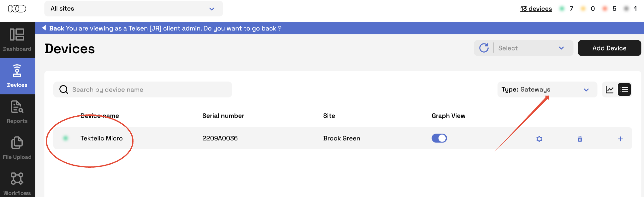Delete Tektelic Micro with trash icon
This screenshot has height=197, width=644.
[580, 139]
